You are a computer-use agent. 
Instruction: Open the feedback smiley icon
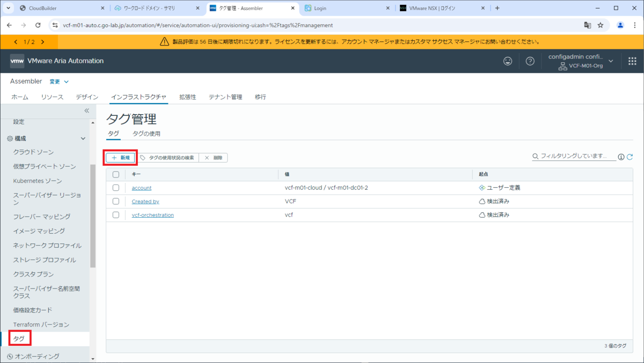click(508, 61)
